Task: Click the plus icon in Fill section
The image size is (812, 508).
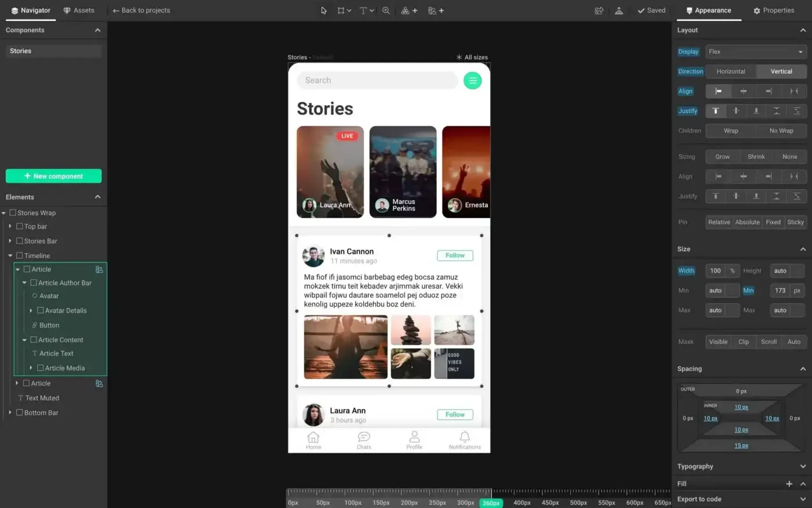Action: click(789, 484)
